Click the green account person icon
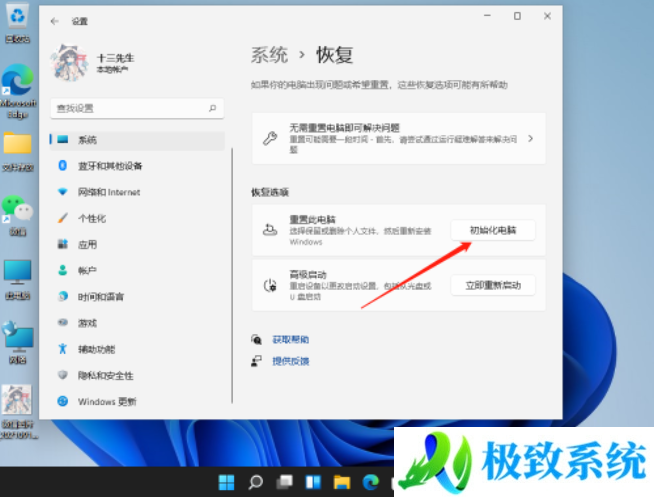654x497 pixels. point(63,270)
